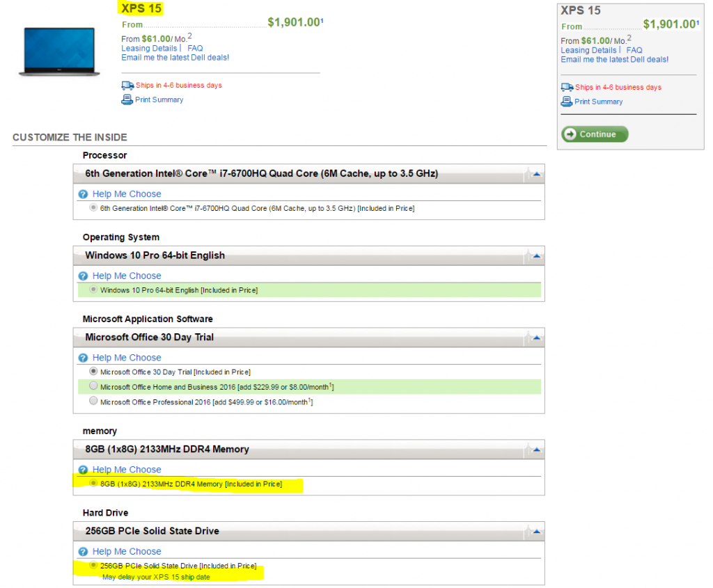
Task: Click the printer icon beside Print Summary
Action: [127, 100]
